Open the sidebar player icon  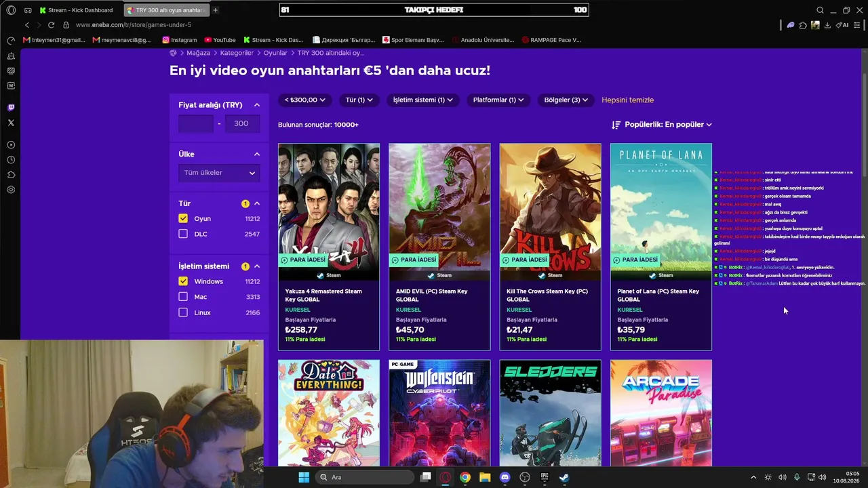[x=11, y=144]
